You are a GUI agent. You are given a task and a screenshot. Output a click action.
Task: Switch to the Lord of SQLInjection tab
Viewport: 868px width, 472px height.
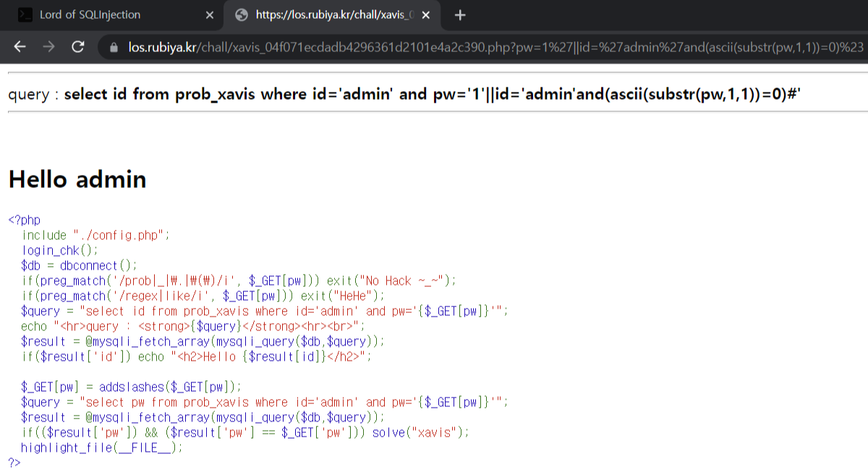pos(116,14)
